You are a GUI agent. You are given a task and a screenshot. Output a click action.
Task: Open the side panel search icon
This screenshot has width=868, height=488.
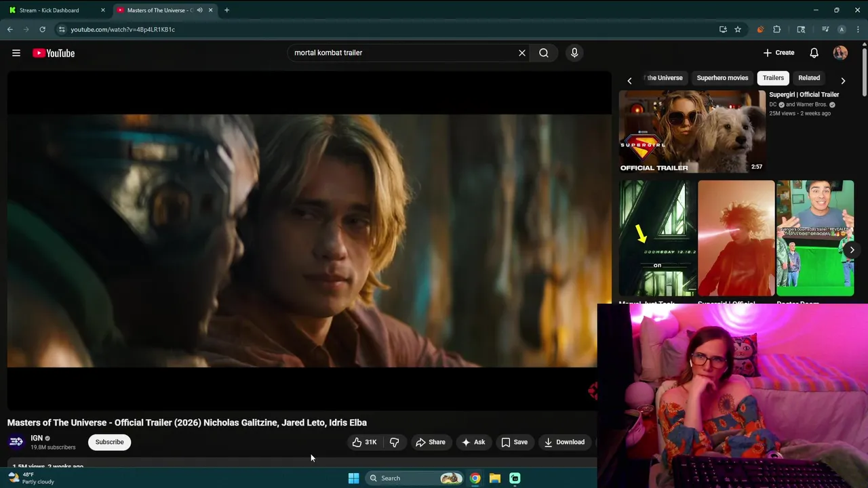coord(801,29)
